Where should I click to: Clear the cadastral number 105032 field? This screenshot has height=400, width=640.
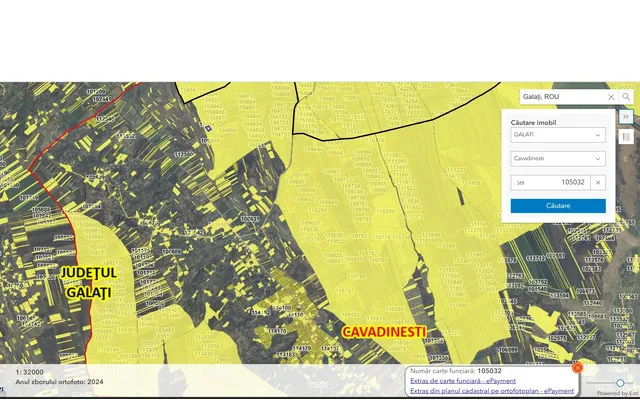597,183
